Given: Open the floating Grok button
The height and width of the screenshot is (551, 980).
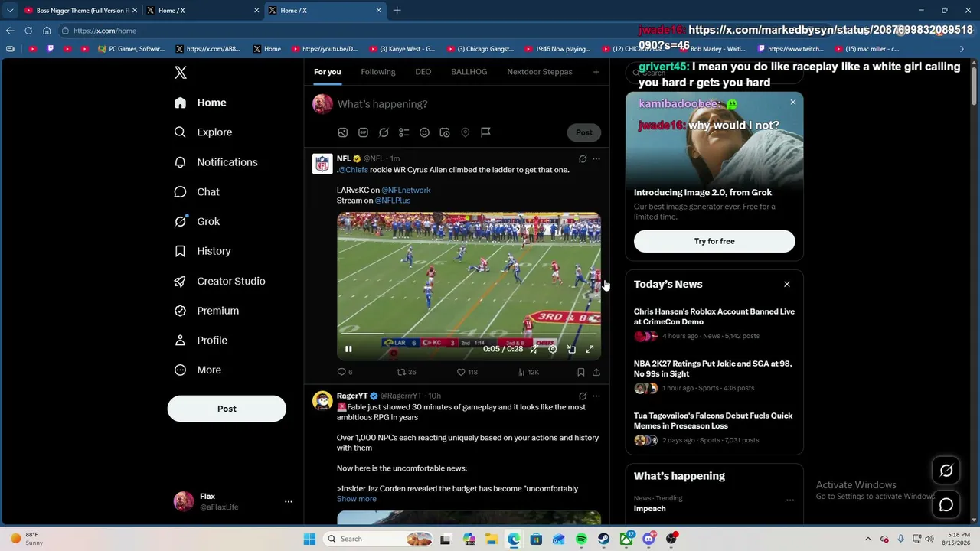Looking at the screenshot, I should (946, 471).
